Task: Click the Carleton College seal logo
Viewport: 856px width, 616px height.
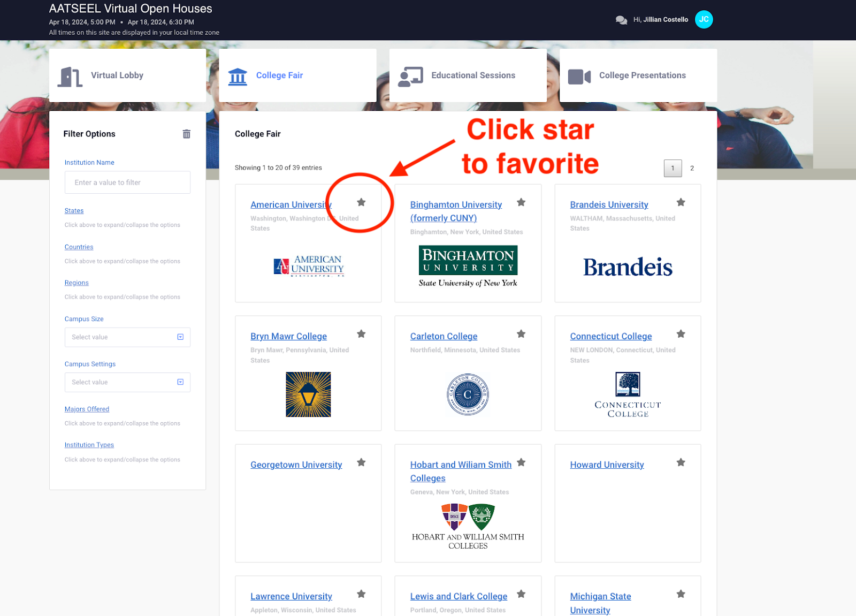Action: (468, 394)
